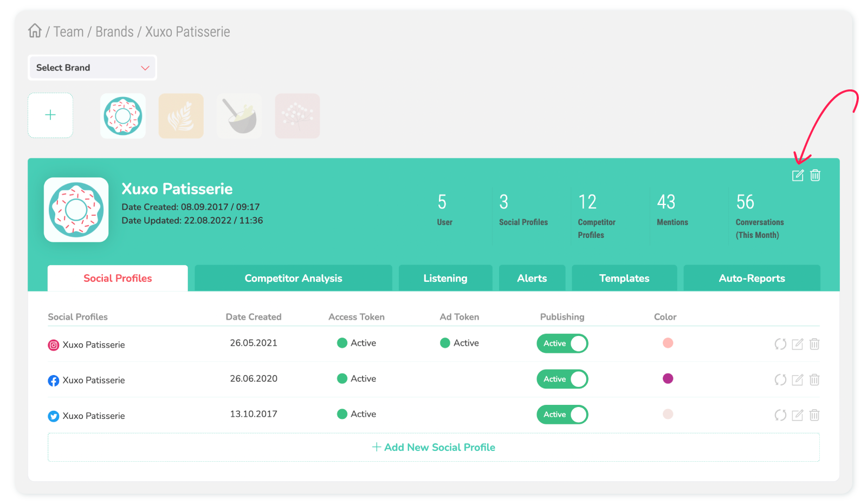Toggle publishing for the Twitter profile
867x504 pixels.
click(562, 415)
